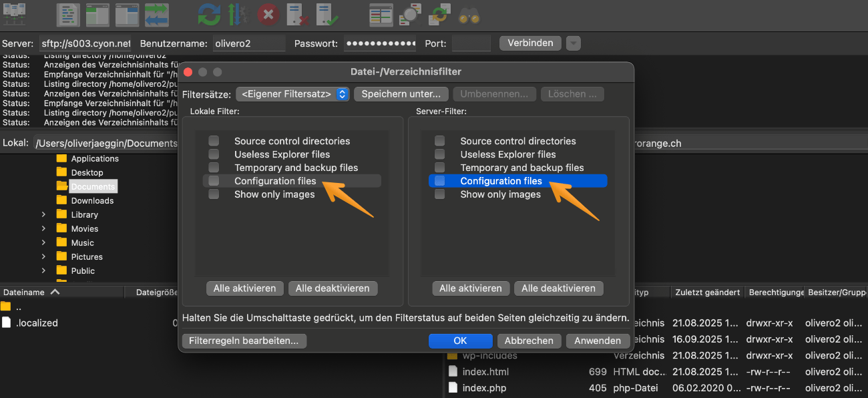Click the file icon beside index.php
This screenshot has height=398, width=868.
coord(453,388)
